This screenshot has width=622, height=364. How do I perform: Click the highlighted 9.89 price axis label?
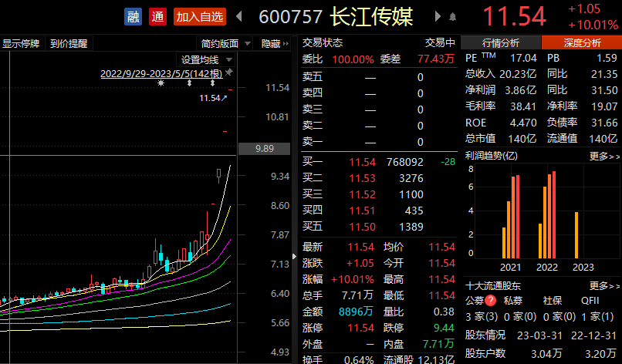click(x=264, y=149)
